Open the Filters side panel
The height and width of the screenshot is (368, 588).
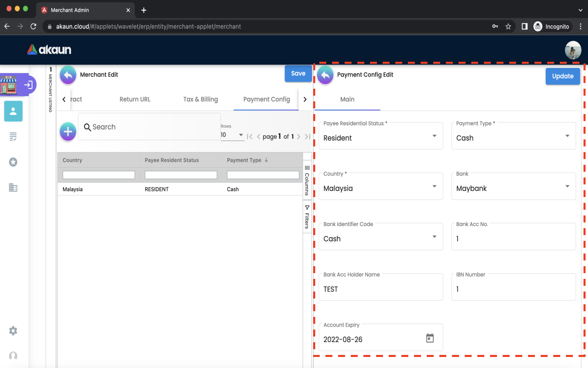click(x=307, y=217)
